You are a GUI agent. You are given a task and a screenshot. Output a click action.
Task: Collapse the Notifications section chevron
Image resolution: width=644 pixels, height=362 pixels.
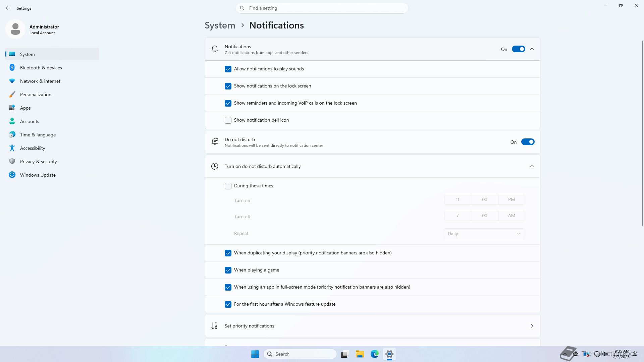pos(532,49)
